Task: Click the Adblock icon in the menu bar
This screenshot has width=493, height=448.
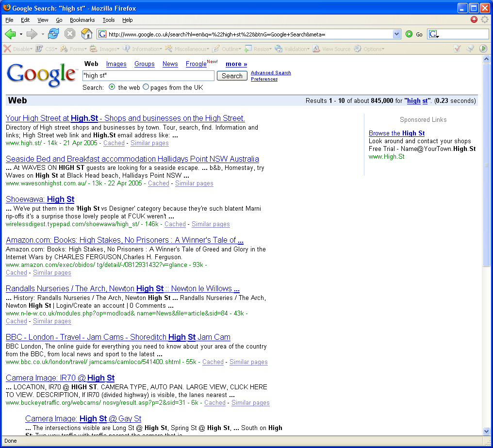Action: [x=474, y=20]
